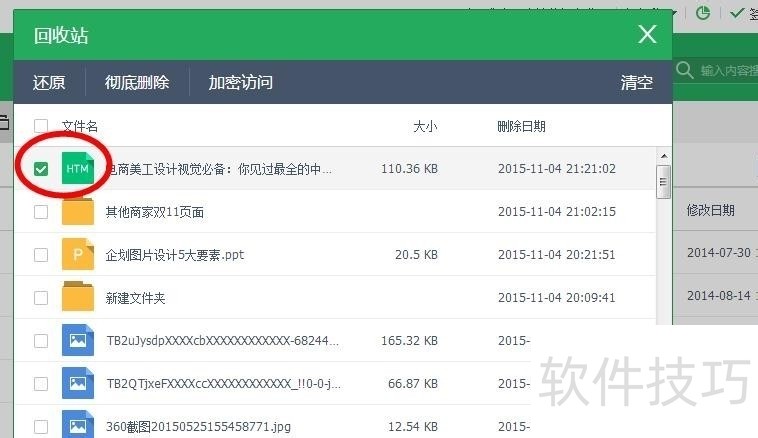Click 彻底删除 to permanently delete
758x438 pixels.
137,82
